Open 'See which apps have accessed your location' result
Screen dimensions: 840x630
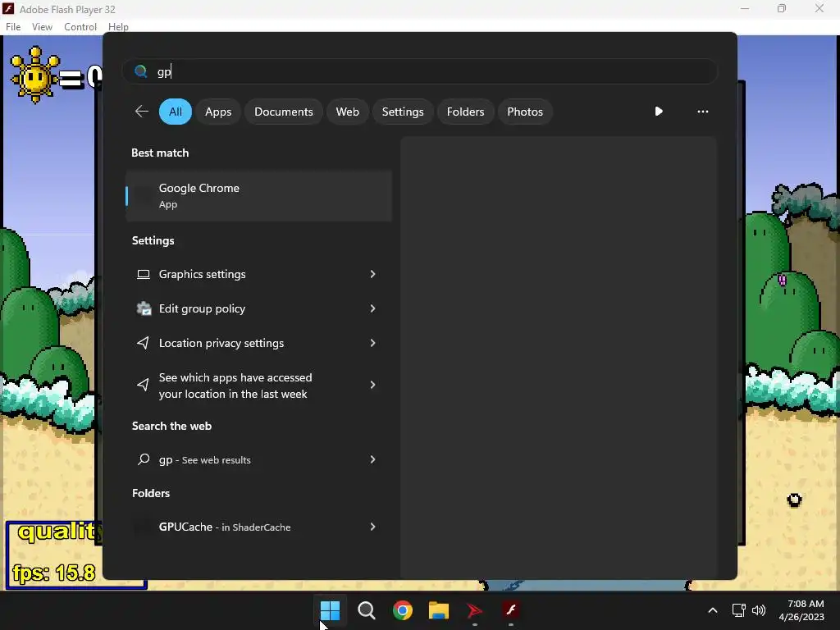point(258,386)
